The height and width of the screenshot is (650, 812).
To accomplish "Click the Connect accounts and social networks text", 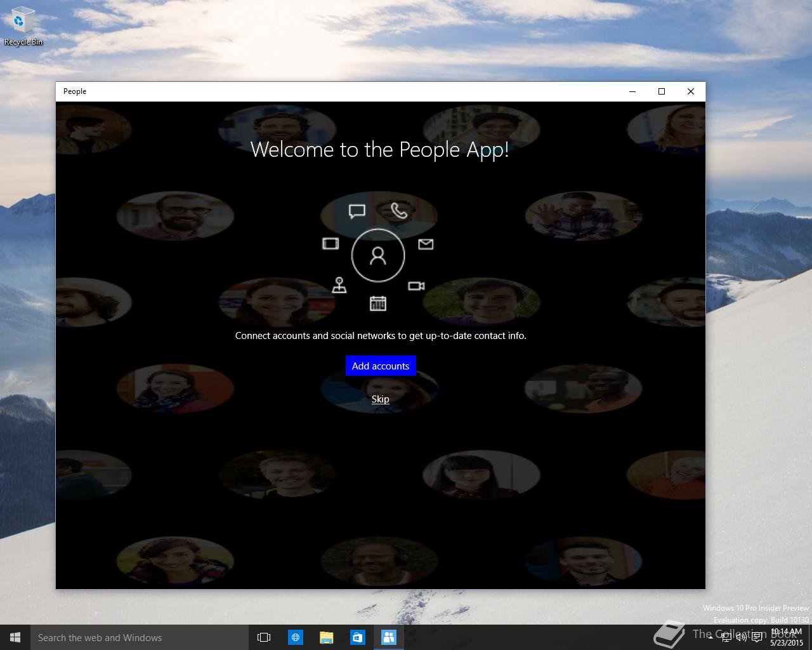I will [381, 335].
